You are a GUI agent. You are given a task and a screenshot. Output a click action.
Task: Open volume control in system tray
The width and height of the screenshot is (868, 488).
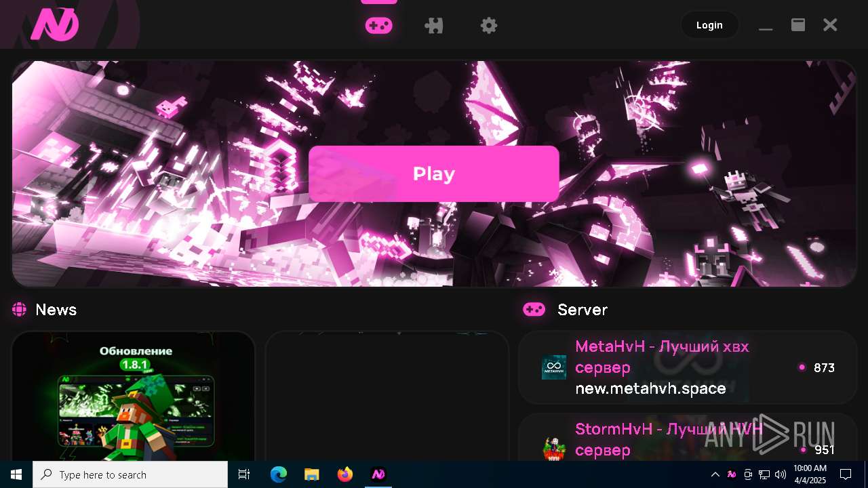coord(781,474)
